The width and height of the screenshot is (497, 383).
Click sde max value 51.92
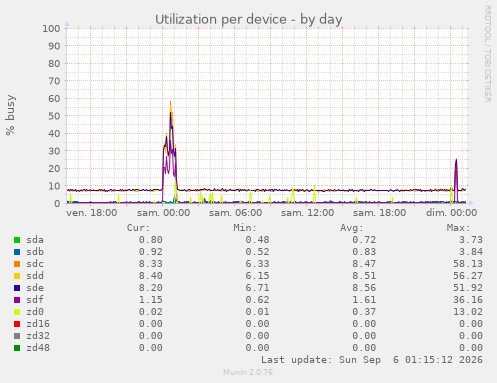[468, 288]
